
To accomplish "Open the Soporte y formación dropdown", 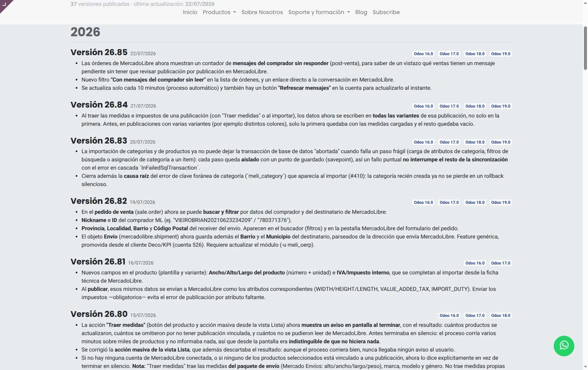I will pos(319,12).
